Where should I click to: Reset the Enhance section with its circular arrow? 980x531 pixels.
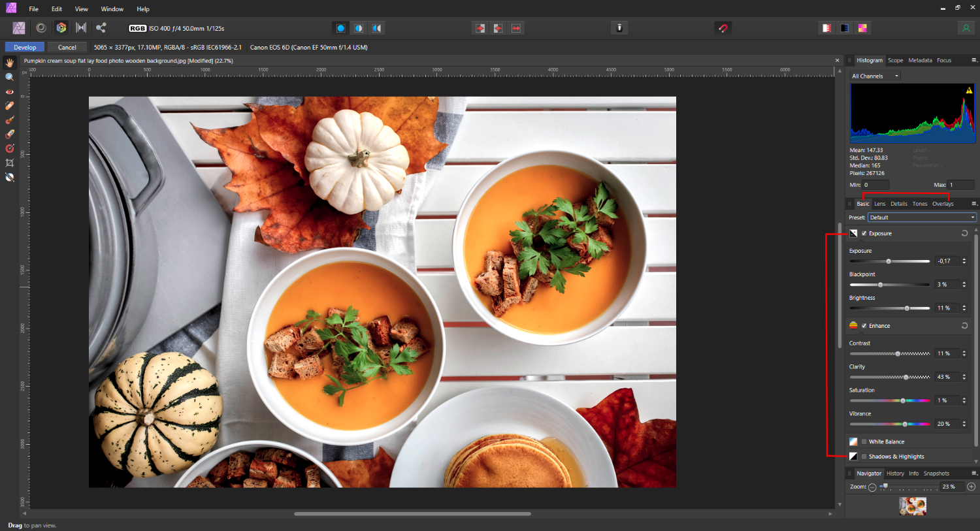[x=964, y=325]
